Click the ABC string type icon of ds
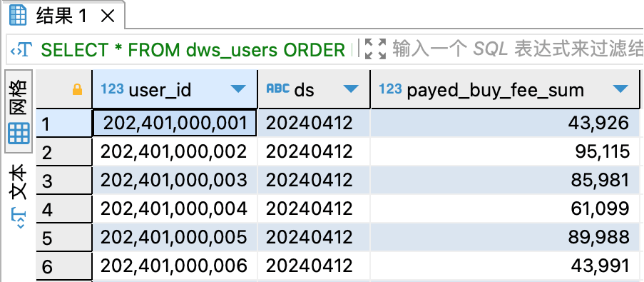The image size is (644, 282). (278, 89)
